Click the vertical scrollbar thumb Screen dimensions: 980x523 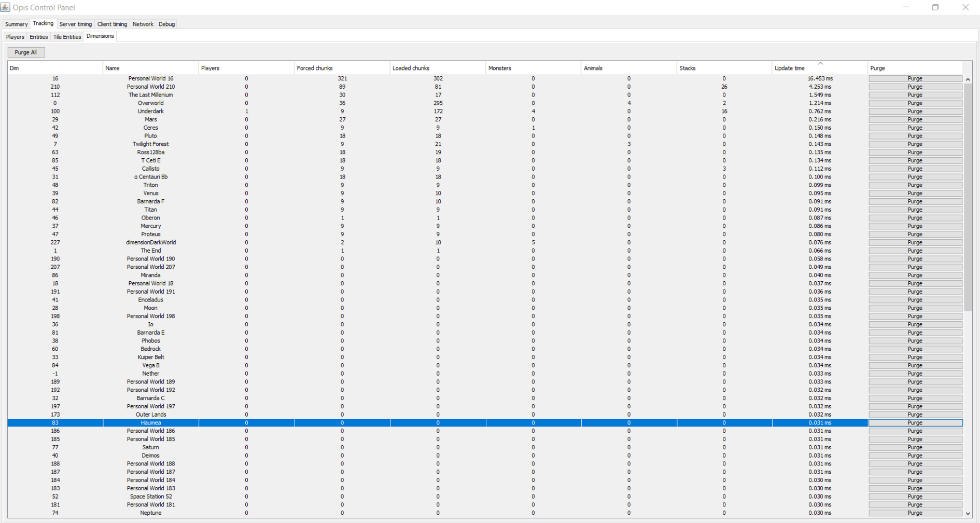pyautogui.click(x=968, y=197)
